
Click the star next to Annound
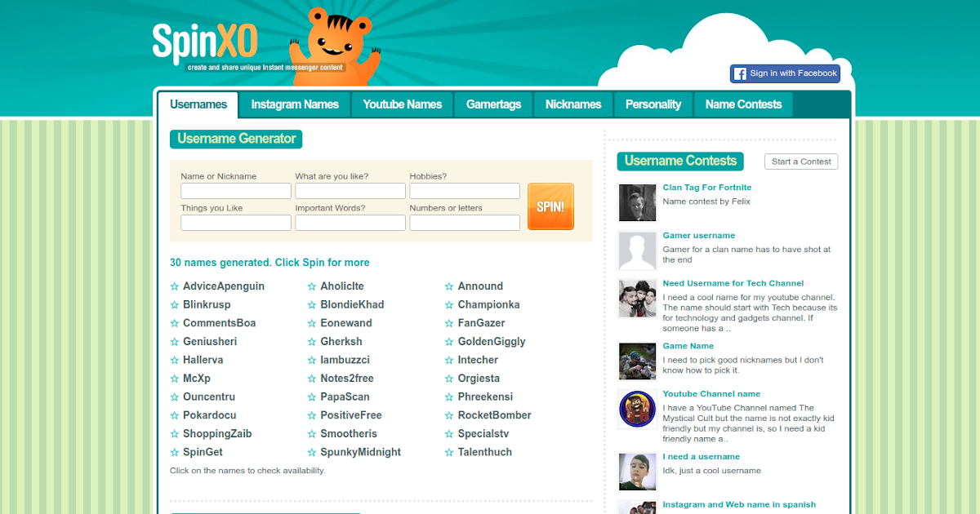(x=449, y=286)
